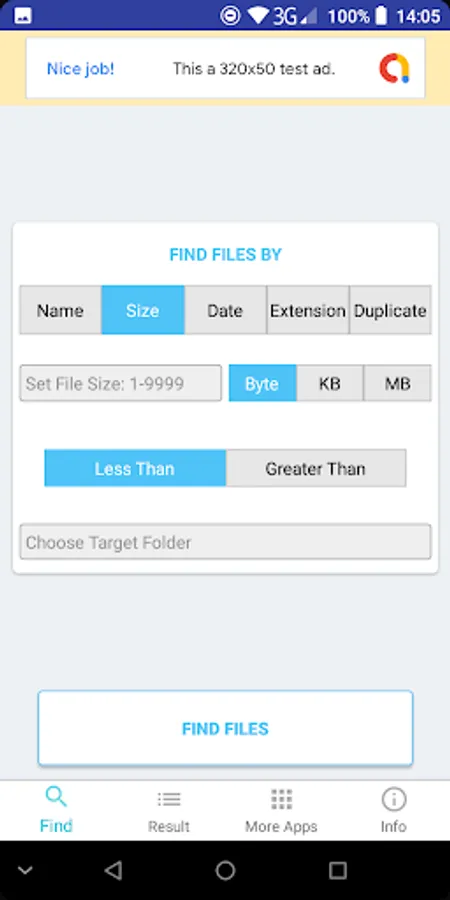Switch to the Extension search tab
450x900 pixels.
point(308,310)
